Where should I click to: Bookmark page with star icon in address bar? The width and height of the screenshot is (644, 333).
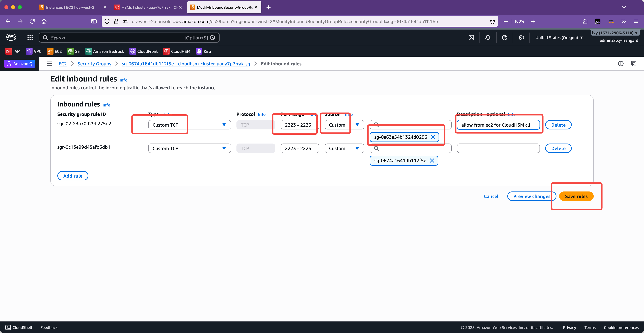click(x=492, y=21)
